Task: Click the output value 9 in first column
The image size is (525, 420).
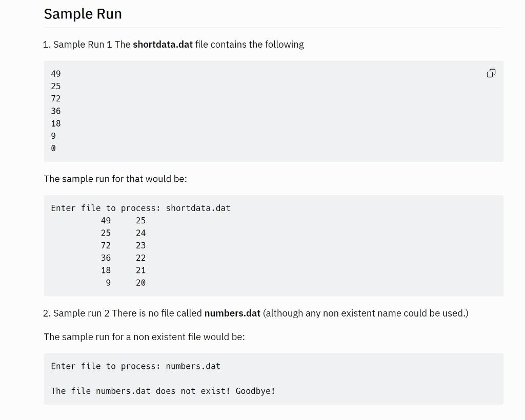Action: 108,283
